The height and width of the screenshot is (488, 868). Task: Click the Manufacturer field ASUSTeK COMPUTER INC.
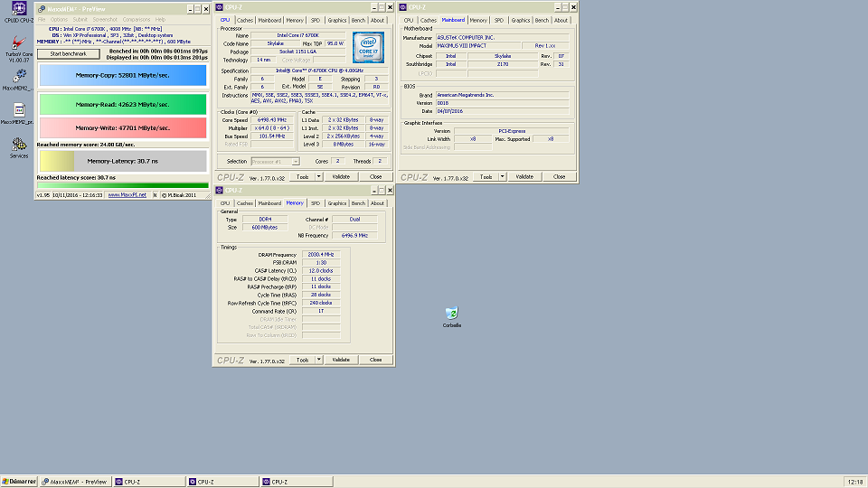(502, 38)
